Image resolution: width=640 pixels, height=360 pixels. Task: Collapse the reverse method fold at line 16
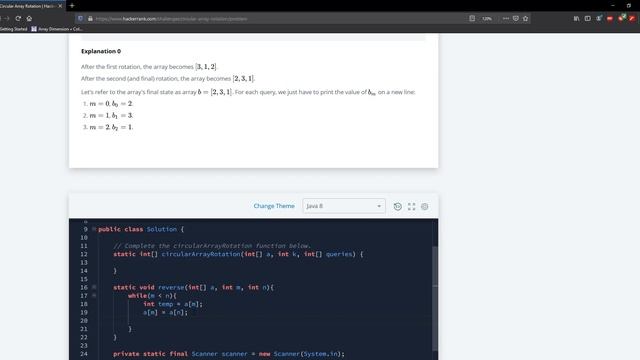click(x=94, y=287)
